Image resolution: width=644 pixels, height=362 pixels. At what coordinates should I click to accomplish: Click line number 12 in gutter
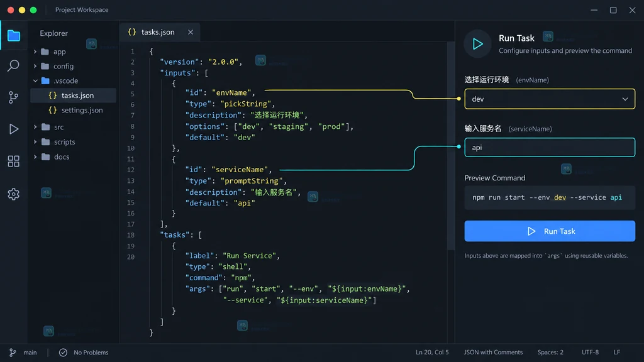[131, 170]
